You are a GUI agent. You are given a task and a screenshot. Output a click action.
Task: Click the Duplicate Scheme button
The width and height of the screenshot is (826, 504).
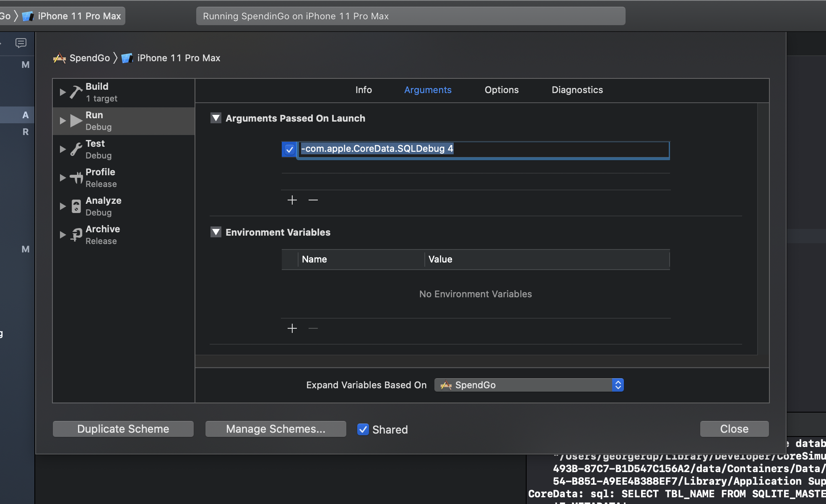click(123, 429)
